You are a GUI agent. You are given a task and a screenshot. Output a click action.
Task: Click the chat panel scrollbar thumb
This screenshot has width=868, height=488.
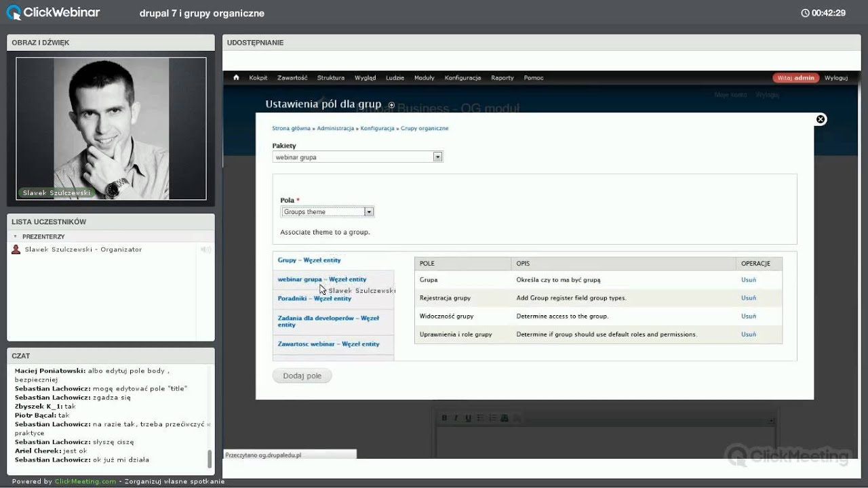(210, 459)
